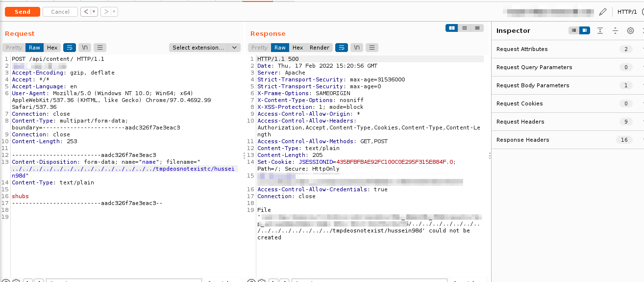Click Inspector expand all sections icon

(x=600, y=30)
